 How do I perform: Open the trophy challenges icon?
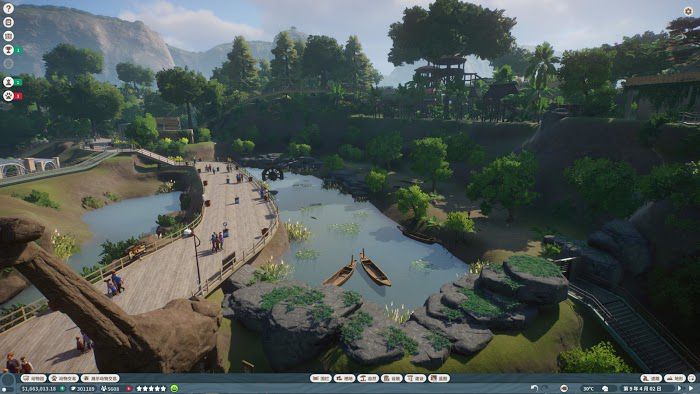tap(8, 50)
